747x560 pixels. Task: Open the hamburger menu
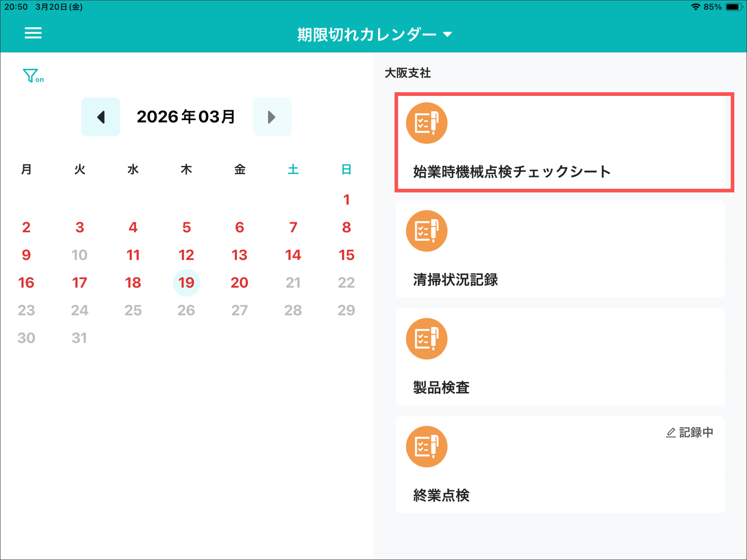point(33,33)
